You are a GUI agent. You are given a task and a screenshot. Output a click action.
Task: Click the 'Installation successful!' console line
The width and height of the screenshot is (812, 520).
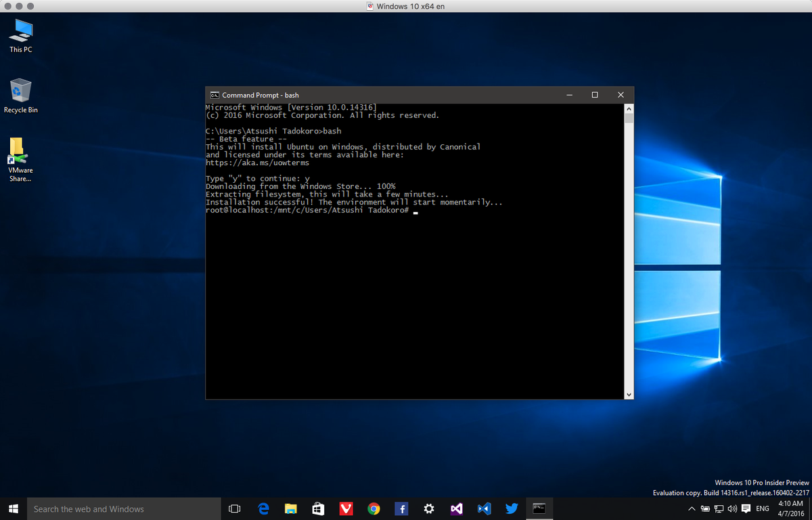[354, 202]
